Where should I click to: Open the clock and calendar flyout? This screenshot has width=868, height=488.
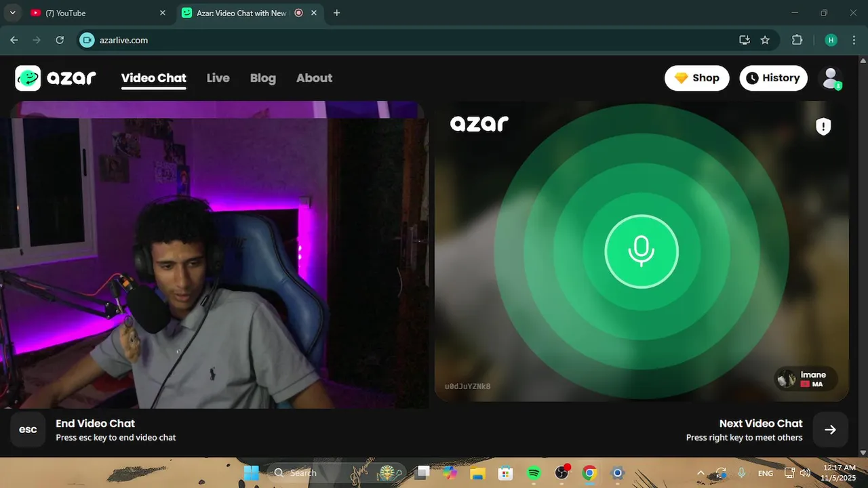tap(839, 473)
